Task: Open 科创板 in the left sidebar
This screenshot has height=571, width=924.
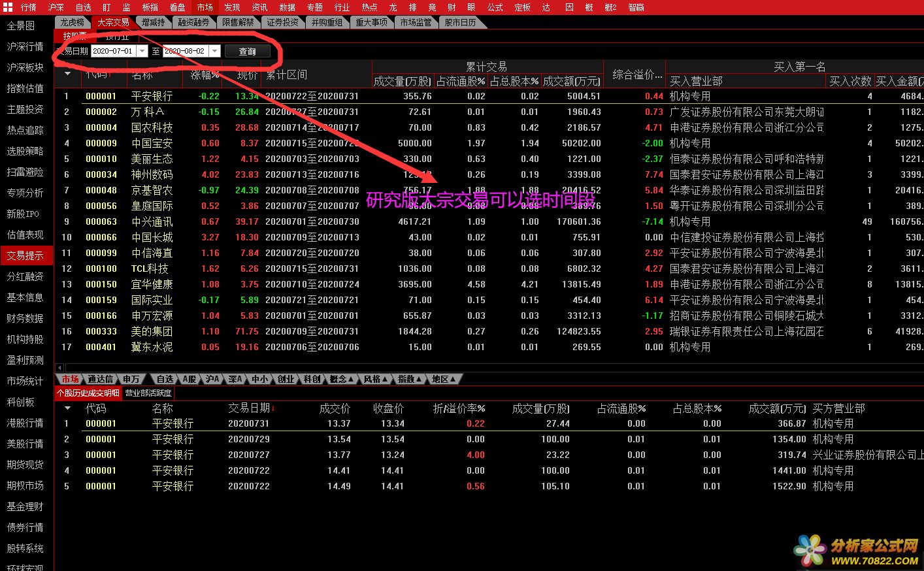Action: 20,402
